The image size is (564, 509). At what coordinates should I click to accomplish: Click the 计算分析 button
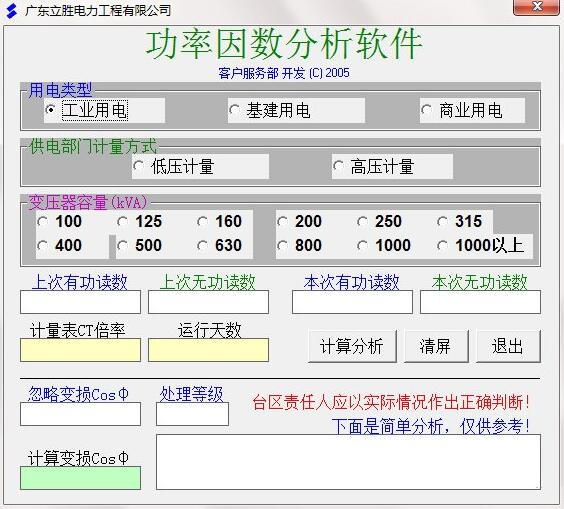click(x=352, y=346)
